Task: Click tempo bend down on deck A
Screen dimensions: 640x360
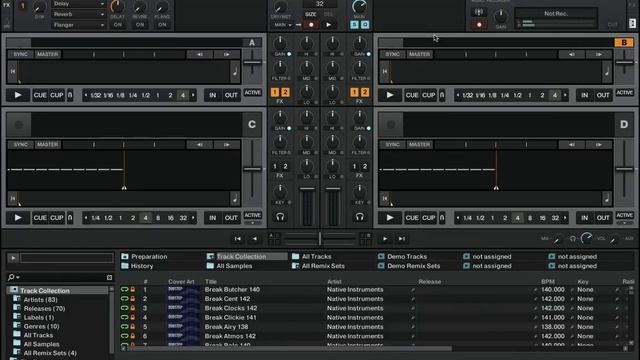Action: click(x=200, y=54)
